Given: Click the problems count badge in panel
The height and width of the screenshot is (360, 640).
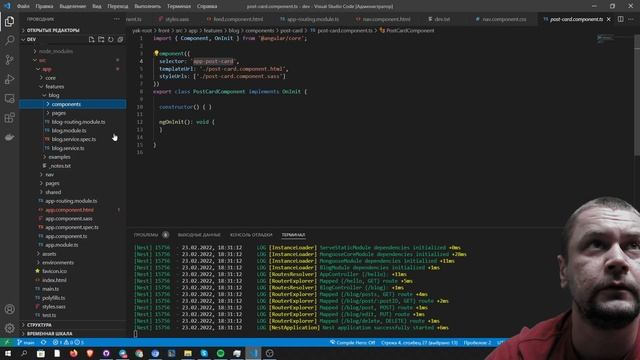Looking at the screenshot, I should pyautogui.click(x=165, y=235).
